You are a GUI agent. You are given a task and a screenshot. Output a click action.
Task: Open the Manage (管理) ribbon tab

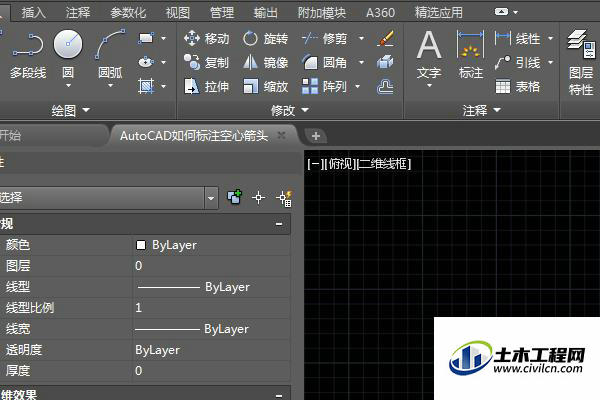point(222,13)
